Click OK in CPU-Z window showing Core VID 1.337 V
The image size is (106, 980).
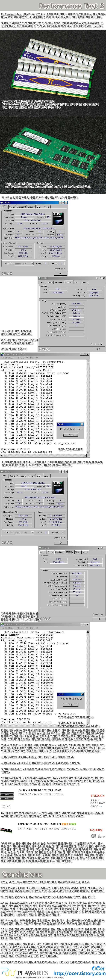click(60, 274)
